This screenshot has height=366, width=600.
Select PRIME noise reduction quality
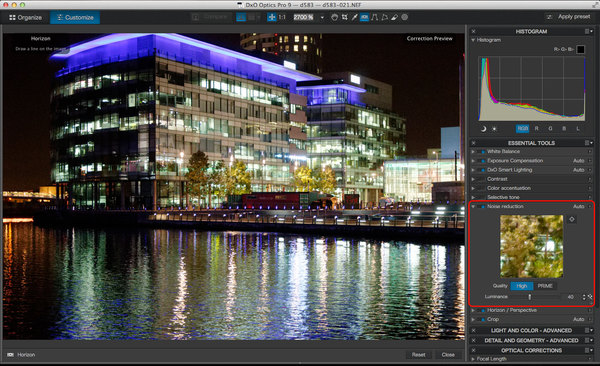(545, 286)
